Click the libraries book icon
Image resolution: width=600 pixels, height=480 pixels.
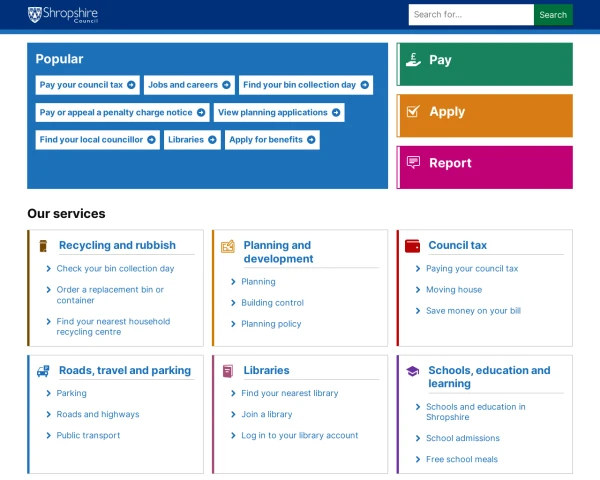point(228,371)
